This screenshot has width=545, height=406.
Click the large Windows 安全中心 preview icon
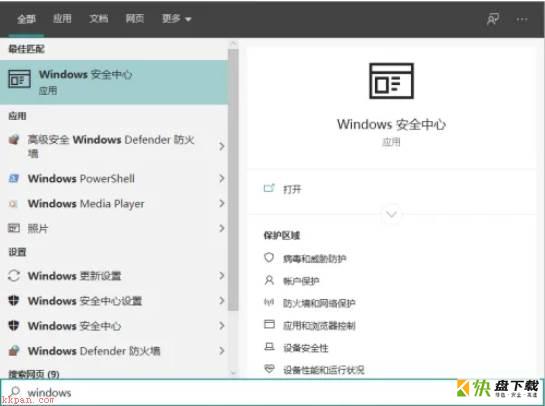[391, 81]
